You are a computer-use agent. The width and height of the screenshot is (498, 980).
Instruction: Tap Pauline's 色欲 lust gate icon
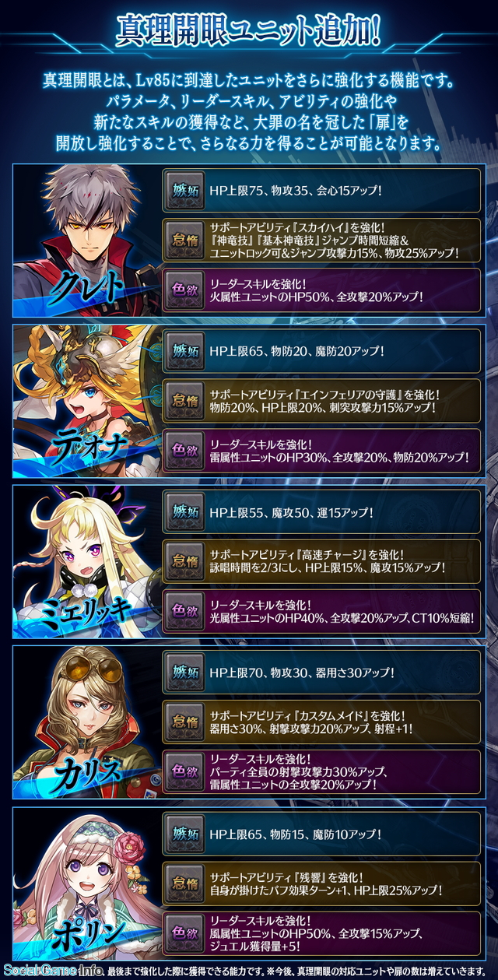[x=186, y=932]
